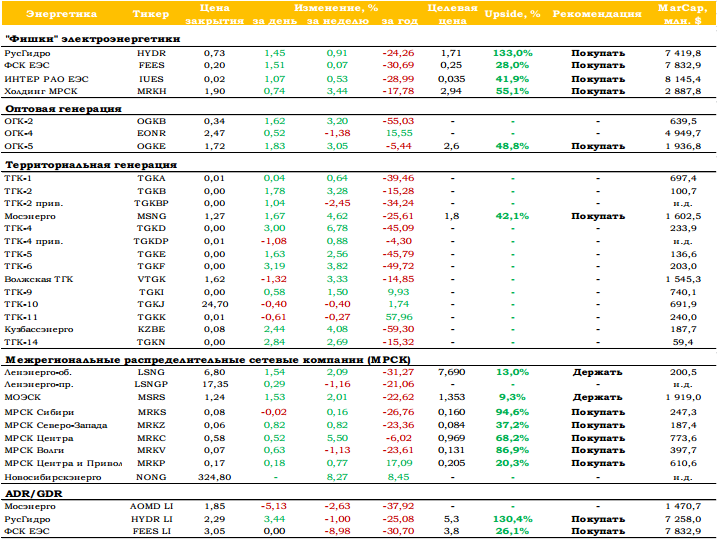Click weekly change value -8,98
This screenshot has width=722, height=540.
click(338, 531)
